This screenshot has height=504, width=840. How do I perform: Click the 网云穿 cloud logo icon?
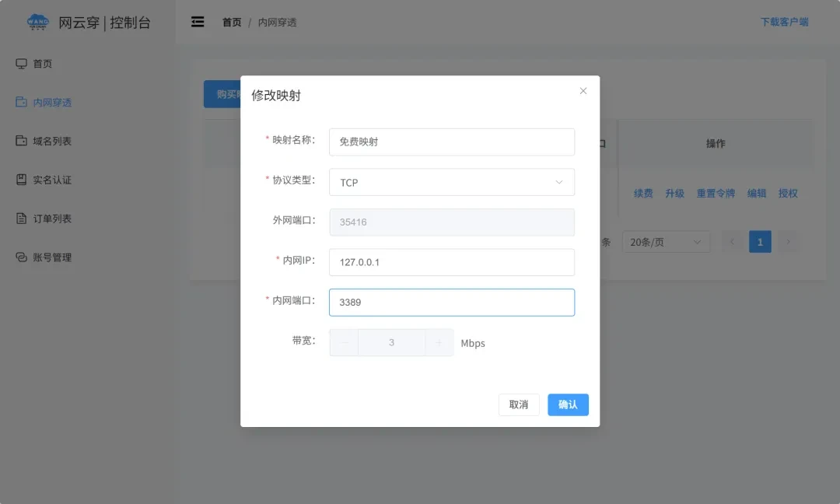37,22
